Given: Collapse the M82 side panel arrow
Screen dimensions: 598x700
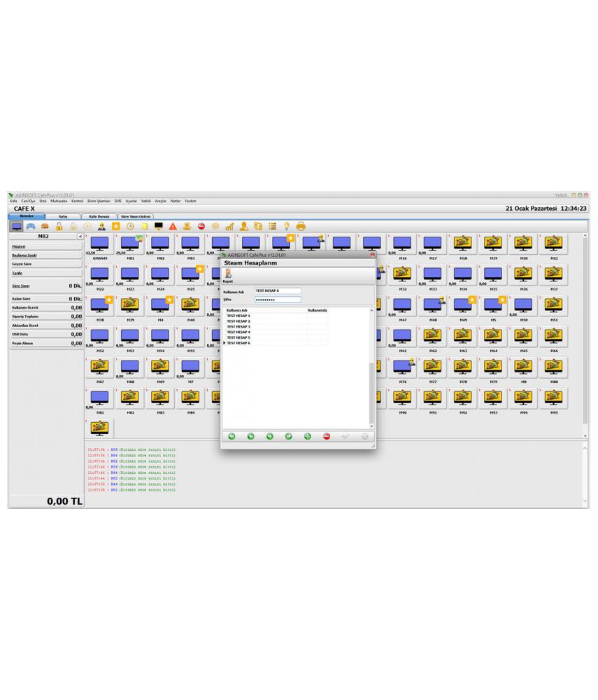Looking at the screenshot, I should (80, 237).
